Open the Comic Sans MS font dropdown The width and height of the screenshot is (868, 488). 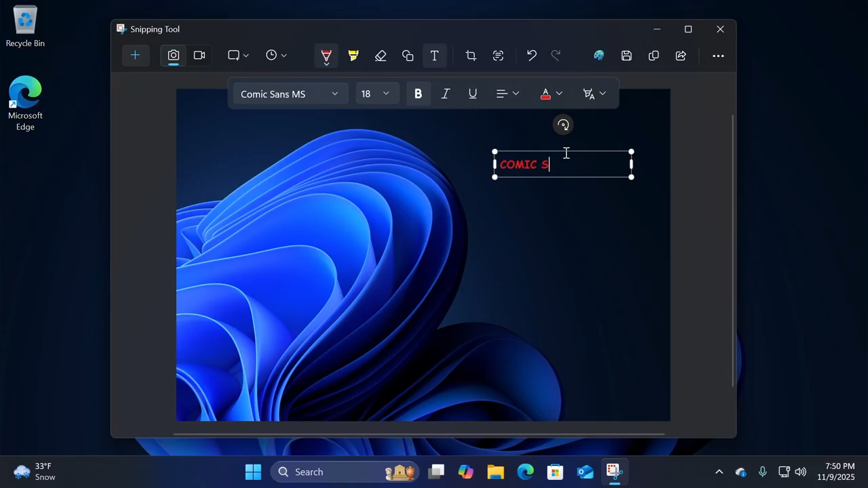point(289,94)
